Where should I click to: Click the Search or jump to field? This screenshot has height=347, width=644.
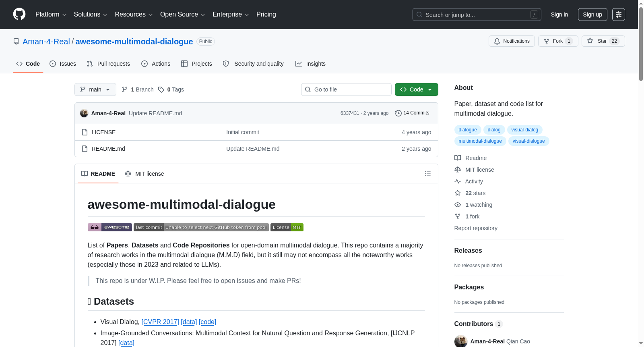(x=477, y=15)
